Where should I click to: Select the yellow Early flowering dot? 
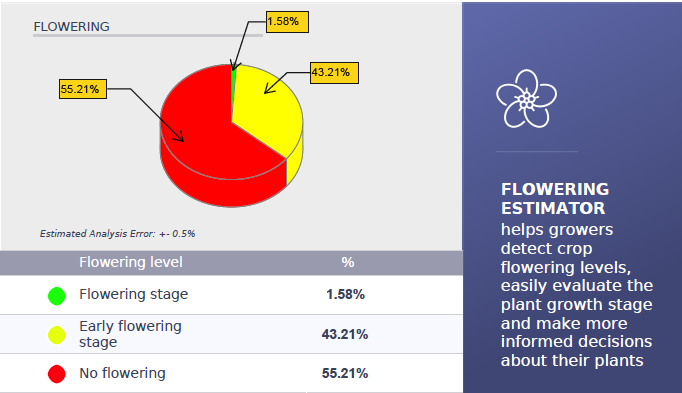click(x=57, y=335)
